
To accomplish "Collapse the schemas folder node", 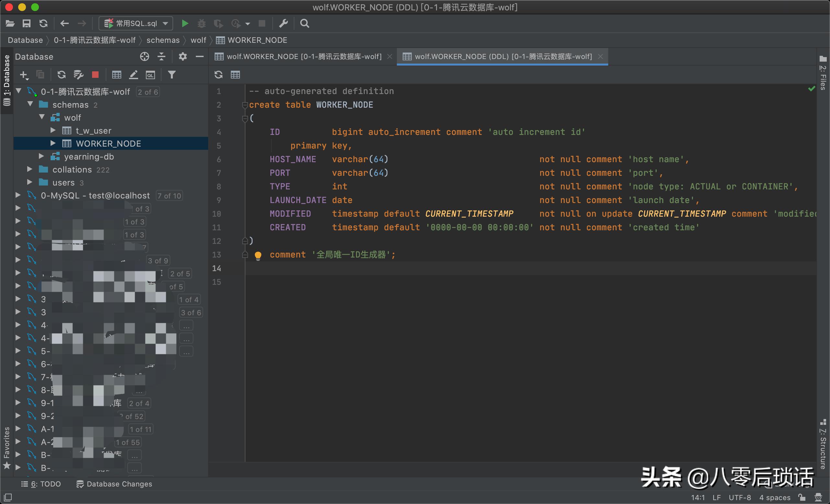I will tap(30, 104).
